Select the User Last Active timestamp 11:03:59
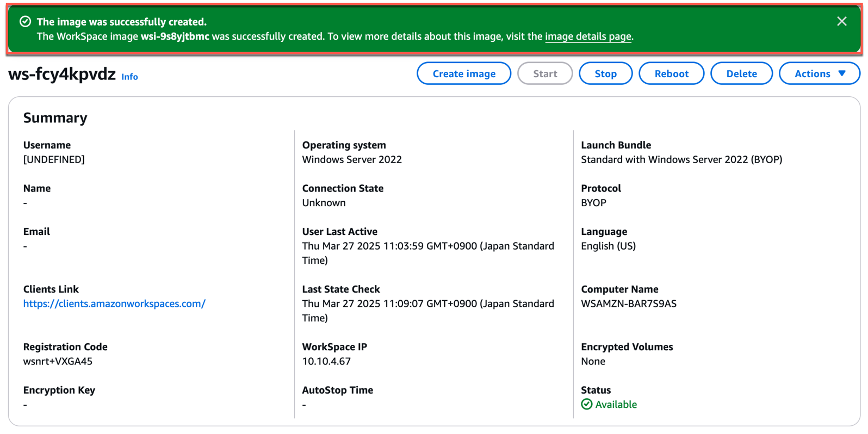Viewport: 868px width, 434px height. 428,253
